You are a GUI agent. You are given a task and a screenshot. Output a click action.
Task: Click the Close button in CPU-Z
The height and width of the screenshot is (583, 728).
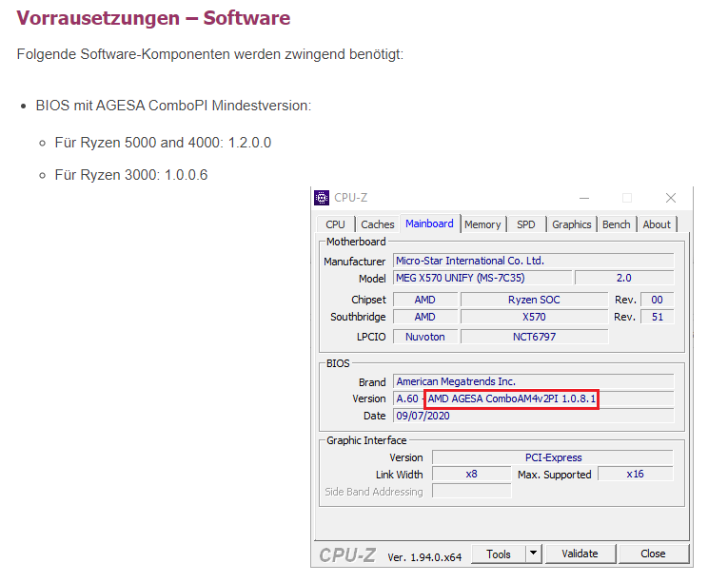[653, 554]
